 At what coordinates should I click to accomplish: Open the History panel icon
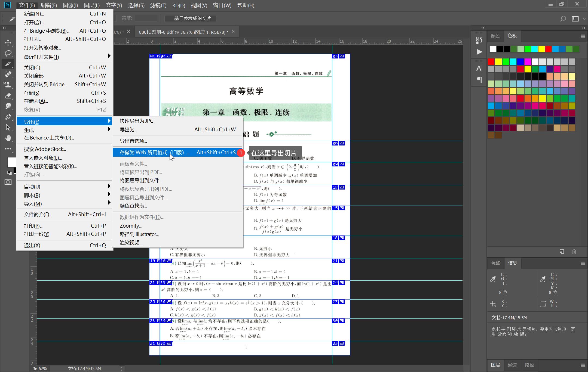[479, 40]
